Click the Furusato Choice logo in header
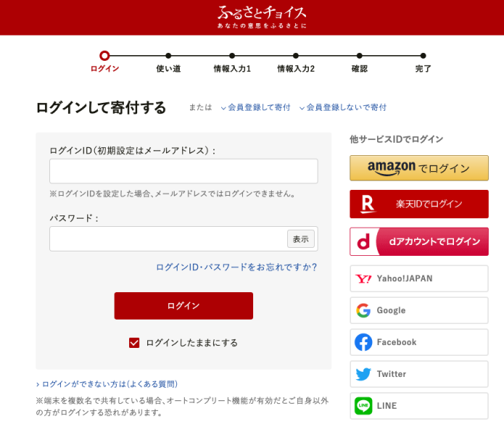The width and height of the screenshot is (504, 440). [262, 17]
